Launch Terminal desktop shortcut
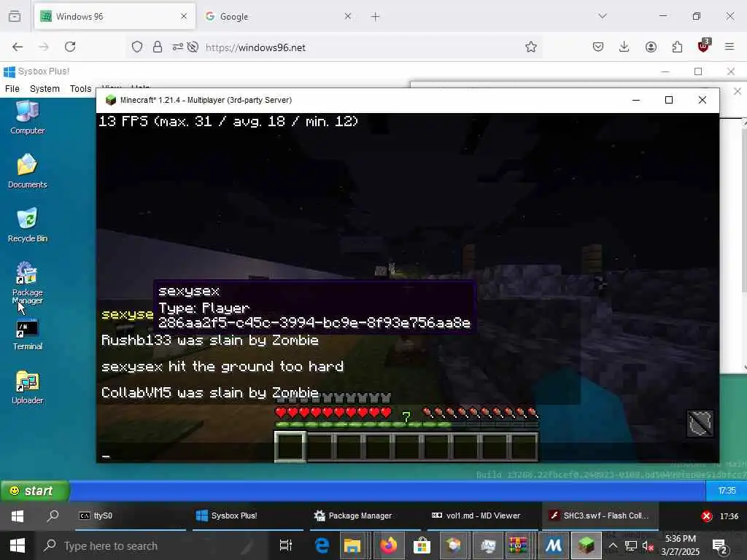Image resolution: width=747 pixels, height=560 pixels. [x=28, y=335]
